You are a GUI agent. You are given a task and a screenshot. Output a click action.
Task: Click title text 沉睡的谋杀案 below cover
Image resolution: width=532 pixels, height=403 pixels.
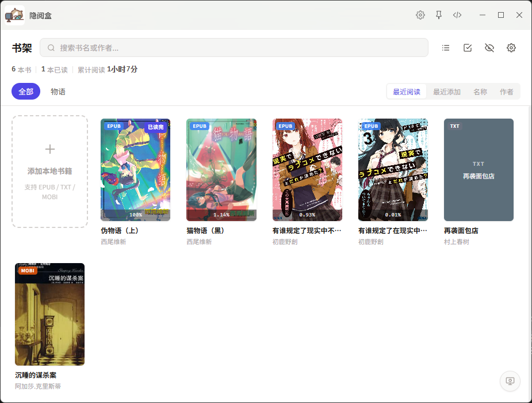(36, 375)
